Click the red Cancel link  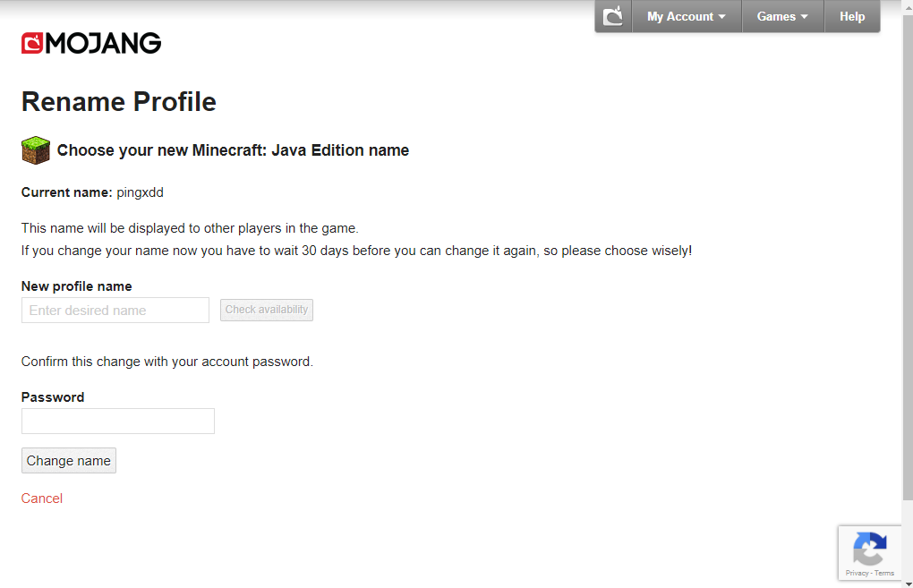(42, 499)
